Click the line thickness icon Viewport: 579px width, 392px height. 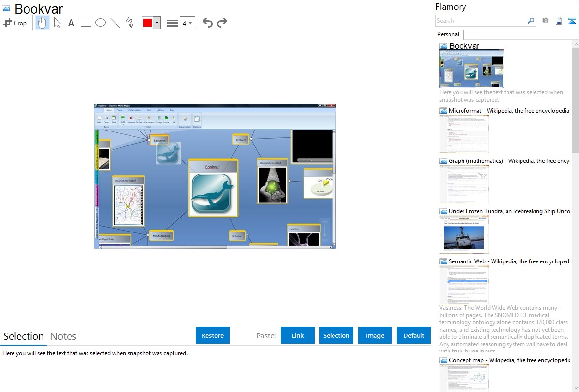(x=173, y=23)
